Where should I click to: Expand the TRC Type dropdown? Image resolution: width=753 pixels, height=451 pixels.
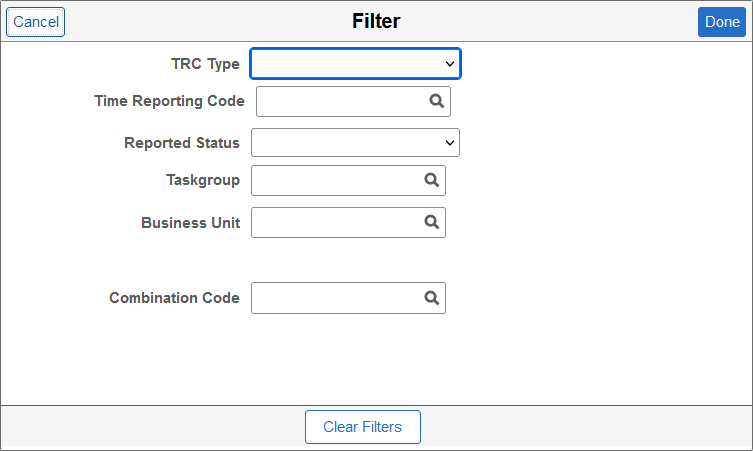tap(355, 64)
